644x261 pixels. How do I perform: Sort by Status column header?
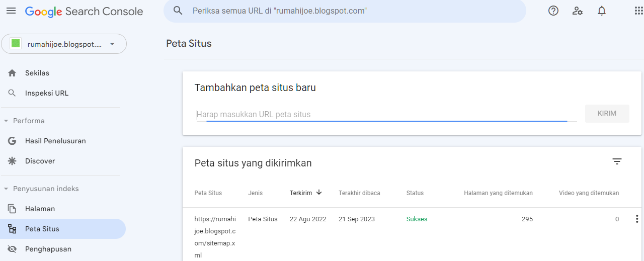pos(415,193)
